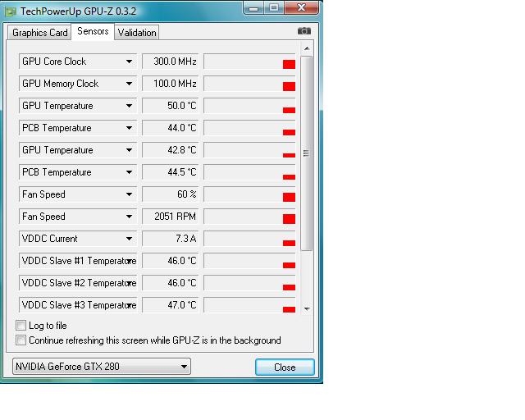
Task: Open the Validation tab
Action: [x=137, y=33]
